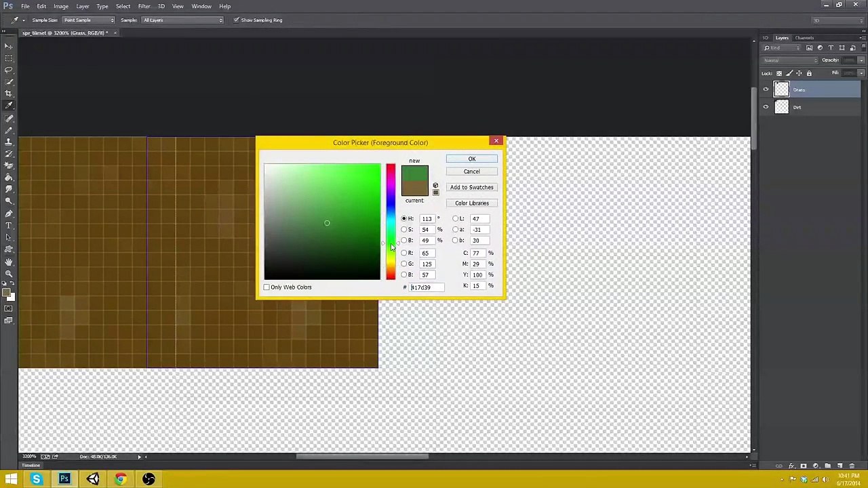Hide the Grass layer
Viewport: 868px width, 488px height.
(x=766, y=89)
